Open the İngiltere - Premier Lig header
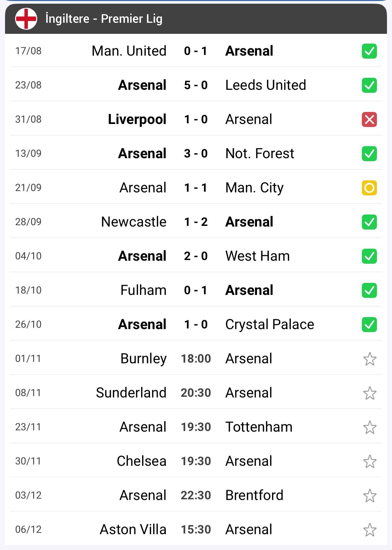The height and width of the screenshot is (550, 392). [x=104, y=19]
